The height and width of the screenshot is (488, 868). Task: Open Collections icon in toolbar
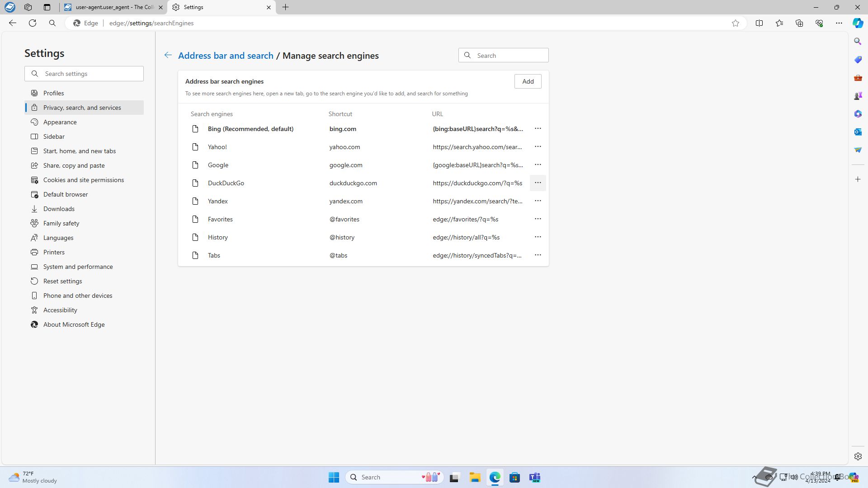(x=799, y=23)
